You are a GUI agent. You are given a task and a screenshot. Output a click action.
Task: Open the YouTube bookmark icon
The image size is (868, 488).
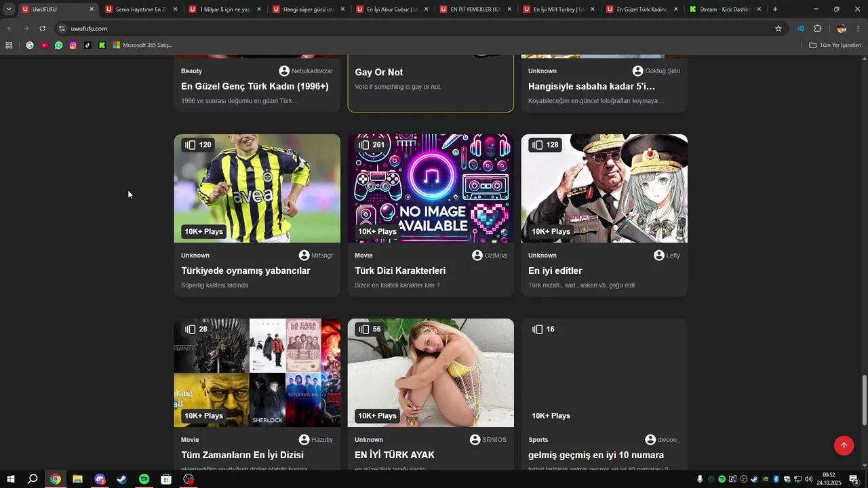[x=44, y=45]
